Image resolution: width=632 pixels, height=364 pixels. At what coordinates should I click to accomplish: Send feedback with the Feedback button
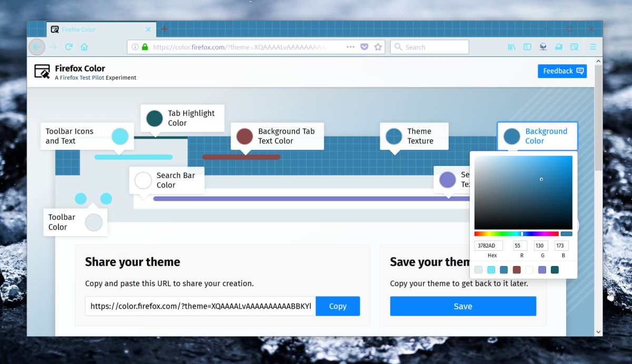(x=562, y=71)
